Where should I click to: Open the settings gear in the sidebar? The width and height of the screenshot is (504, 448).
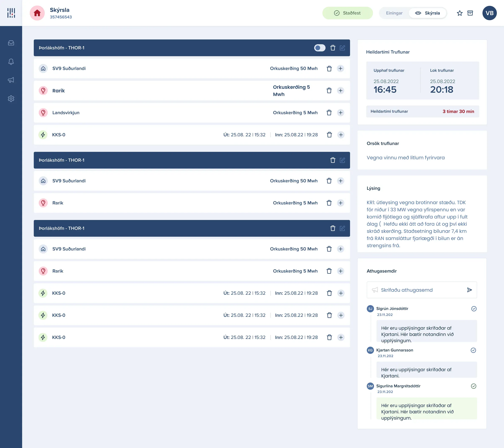[x=11, y=99]
